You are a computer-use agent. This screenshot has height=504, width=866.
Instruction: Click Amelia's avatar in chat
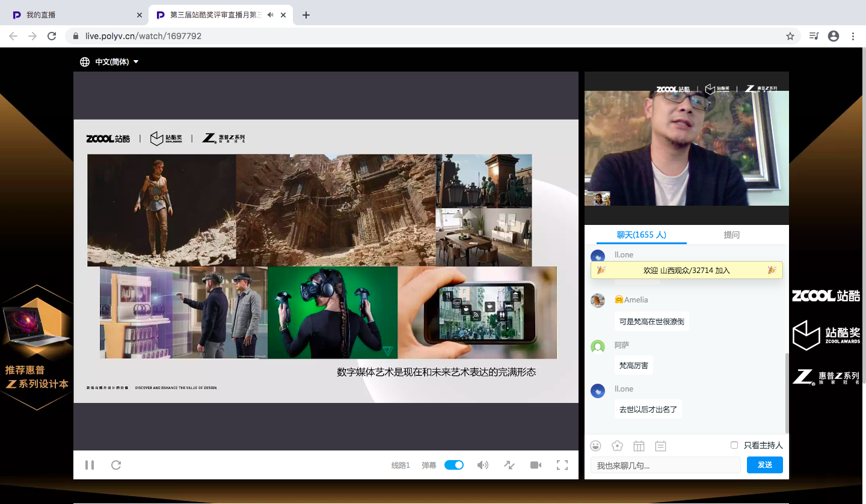click(598, 301)
